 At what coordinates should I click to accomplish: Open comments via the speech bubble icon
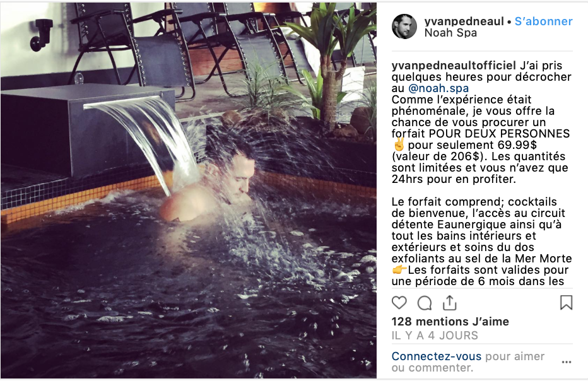(425, 303)
